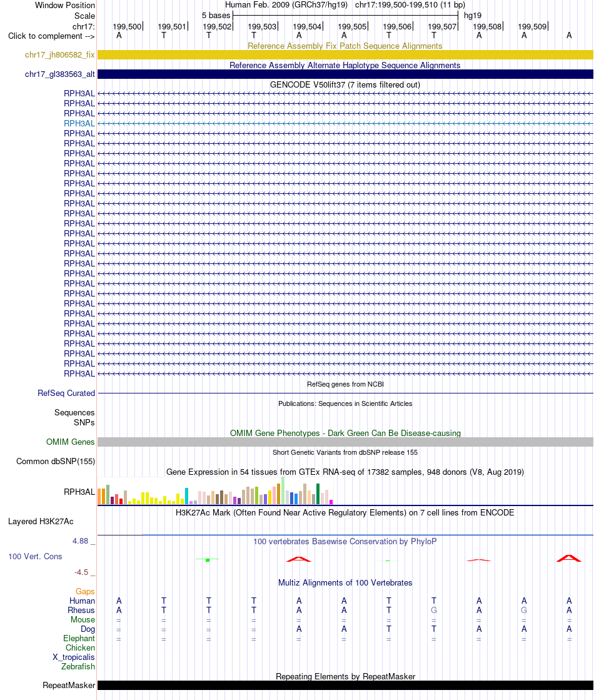Click the green PhyloP bar under 199,502

[x=208, y=559]
